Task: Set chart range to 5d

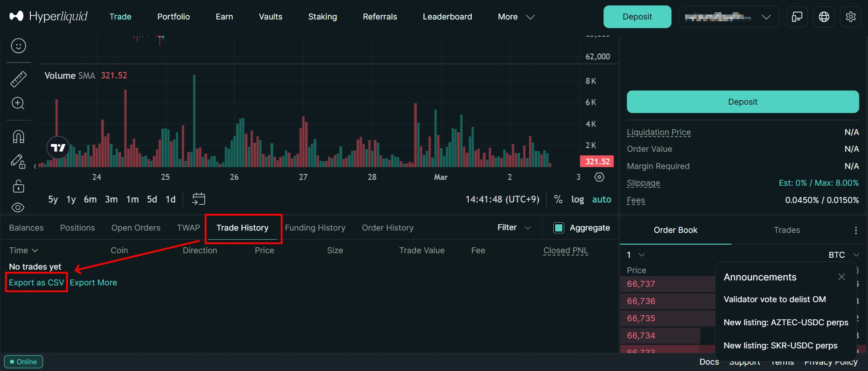Action: [x=152, y=199]
